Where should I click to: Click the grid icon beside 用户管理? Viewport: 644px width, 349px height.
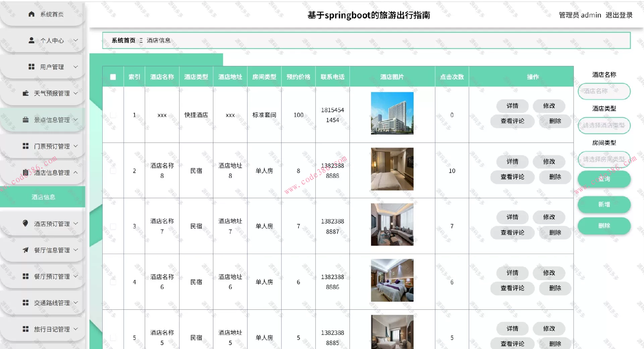(x=32, y=67)
